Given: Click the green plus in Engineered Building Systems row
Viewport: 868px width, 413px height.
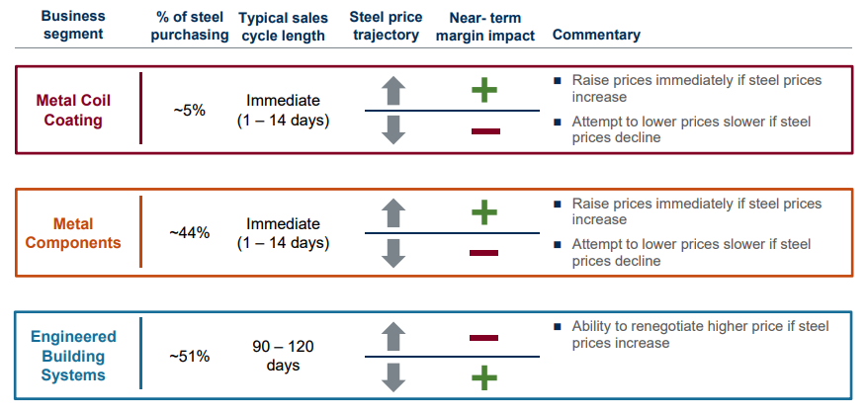Looking at the screenshot, I should 484,376.
